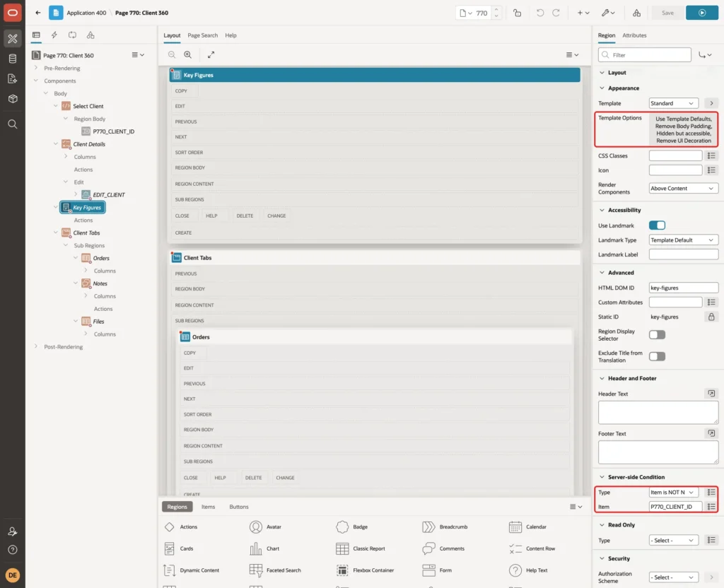Viewport: 724px width, 588px height.
Task: Open the Template Standard dropdown
Action: (x=673, y=103)
